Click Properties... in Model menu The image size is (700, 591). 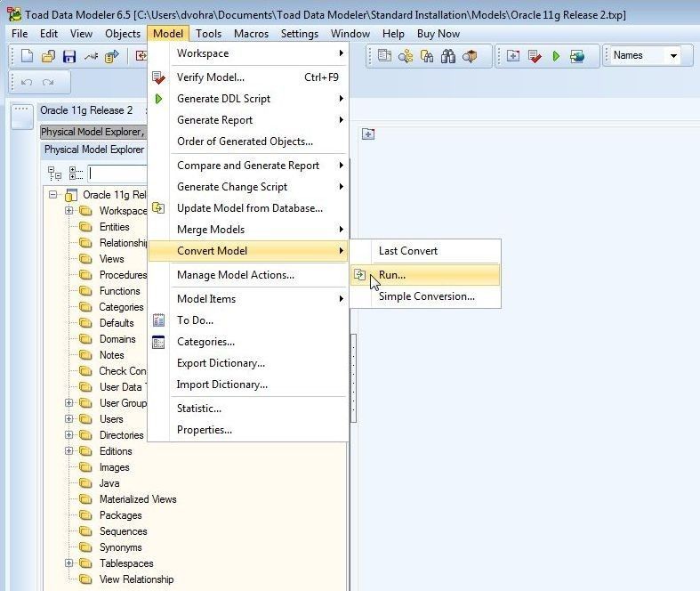pos(248,430)
